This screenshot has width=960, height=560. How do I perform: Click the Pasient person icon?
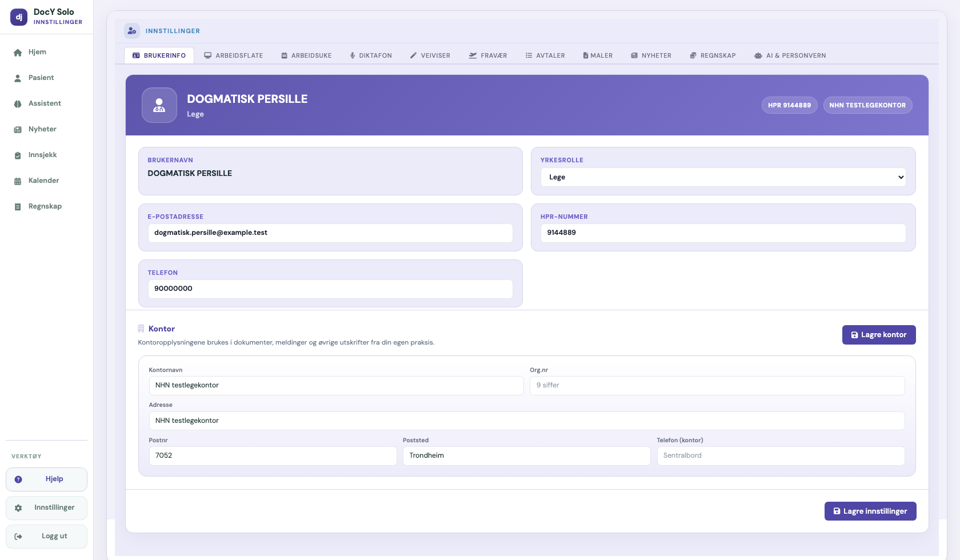tap(18, 78)
